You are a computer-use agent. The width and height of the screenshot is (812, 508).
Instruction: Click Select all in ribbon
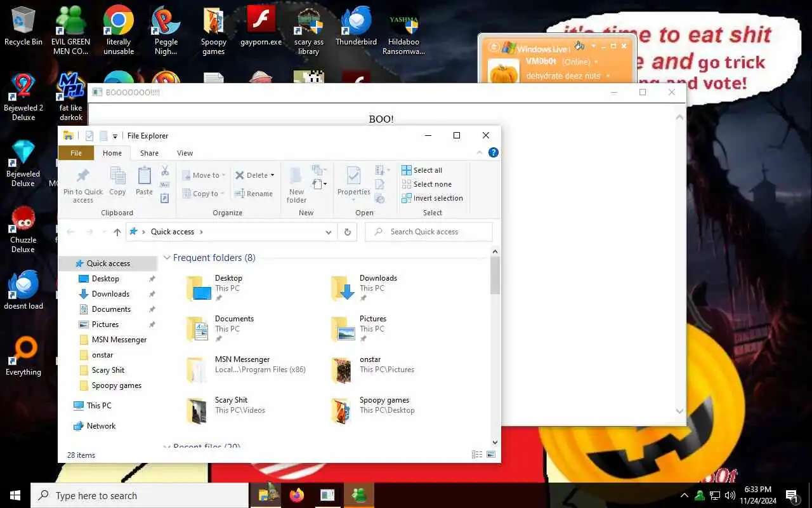click(422, 170)
